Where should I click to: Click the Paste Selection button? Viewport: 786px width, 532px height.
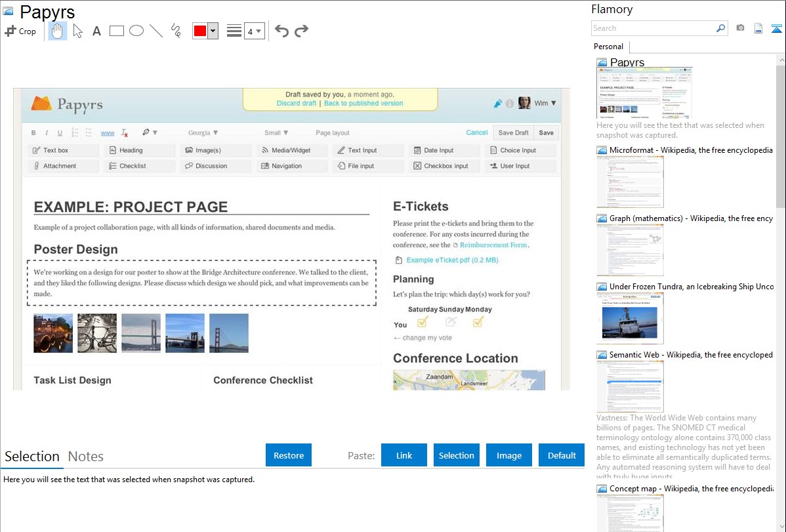pyautogui.click(x=457, y=455)
